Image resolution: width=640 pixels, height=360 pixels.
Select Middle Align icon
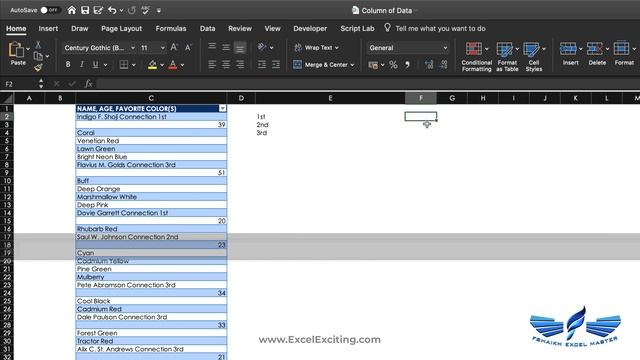click(x=226, y=47)
